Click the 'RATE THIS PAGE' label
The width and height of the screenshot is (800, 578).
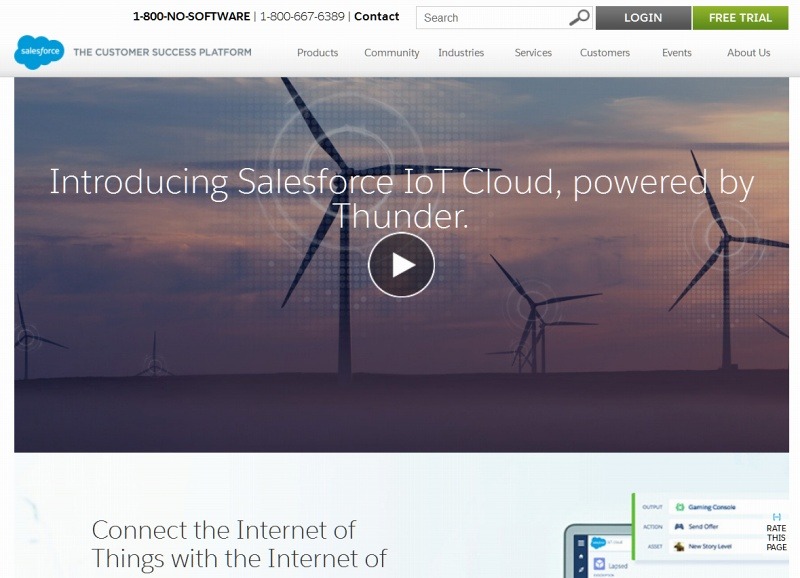[x=776, y=538]
